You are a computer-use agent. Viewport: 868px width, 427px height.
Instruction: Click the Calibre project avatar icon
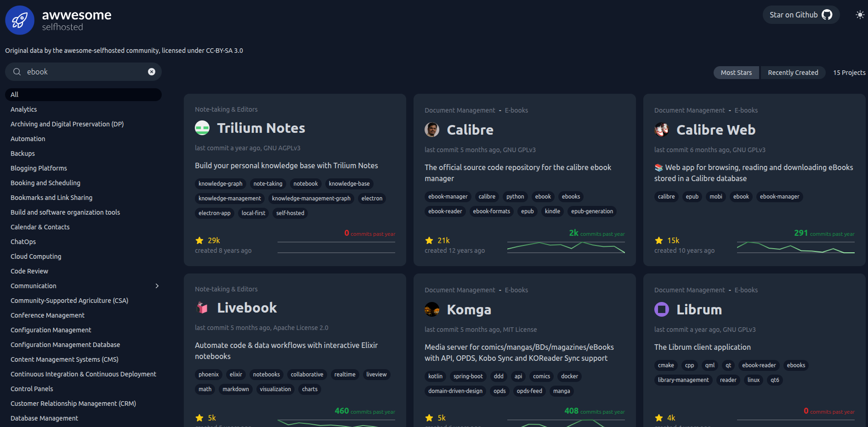click(432, 130)
